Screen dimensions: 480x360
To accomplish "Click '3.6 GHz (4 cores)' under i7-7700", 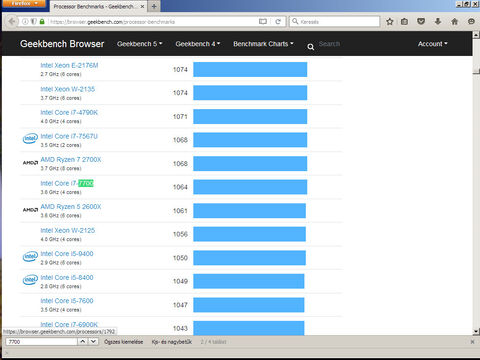I will tap(61, 192).
